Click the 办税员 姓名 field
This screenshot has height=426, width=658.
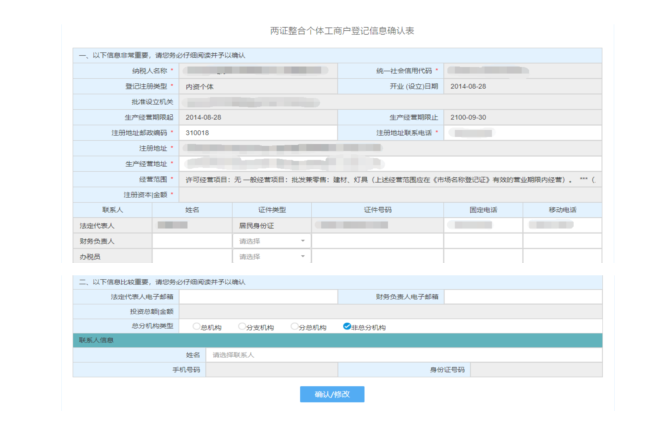click(192, 257)
